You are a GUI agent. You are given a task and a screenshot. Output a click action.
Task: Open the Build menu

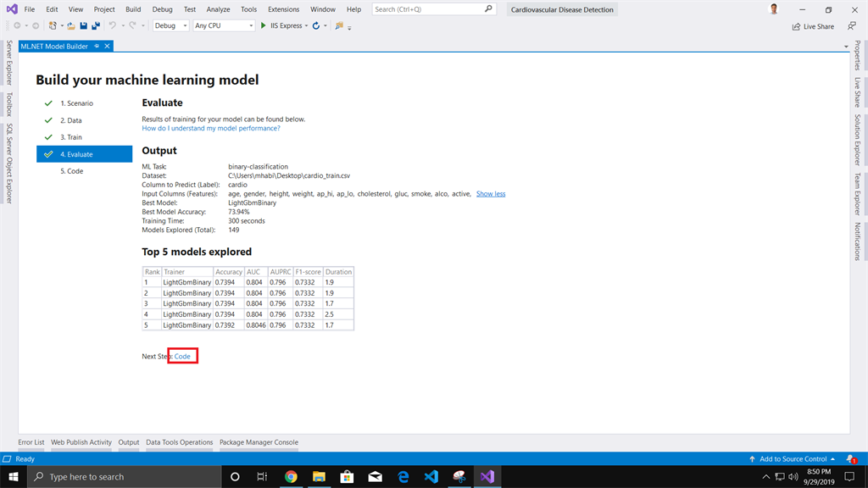coord(133,8)
